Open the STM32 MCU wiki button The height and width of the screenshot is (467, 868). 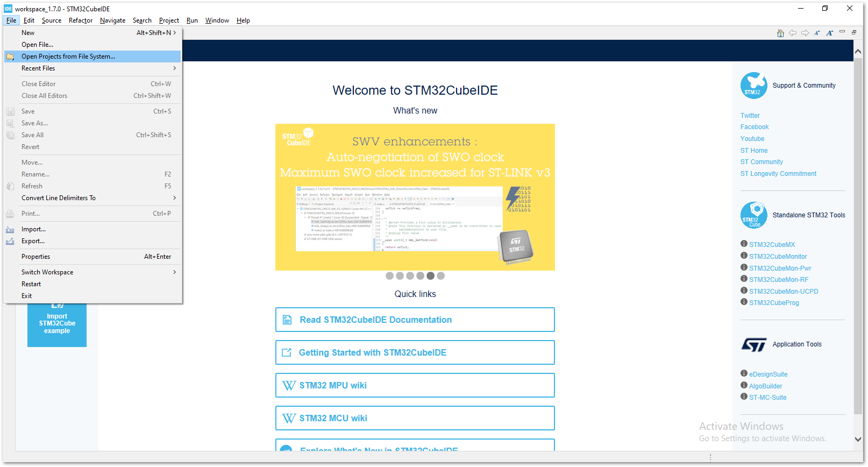pos(415,418)
